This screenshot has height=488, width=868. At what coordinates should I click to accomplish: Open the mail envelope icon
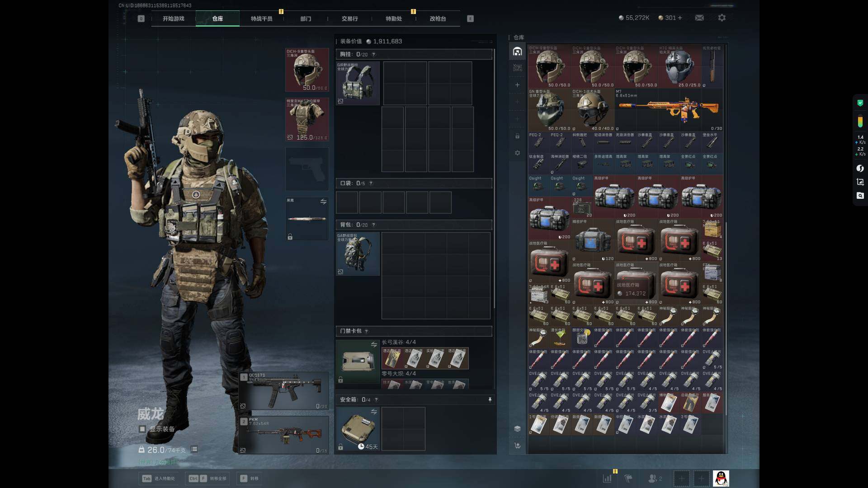(699, 18)
